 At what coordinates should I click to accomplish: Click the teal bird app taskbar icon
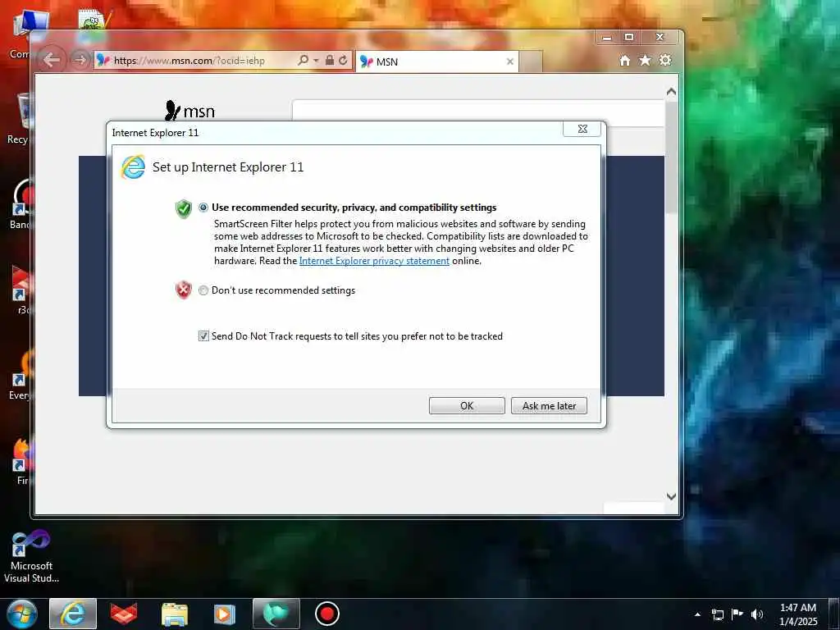coord(276,614)
